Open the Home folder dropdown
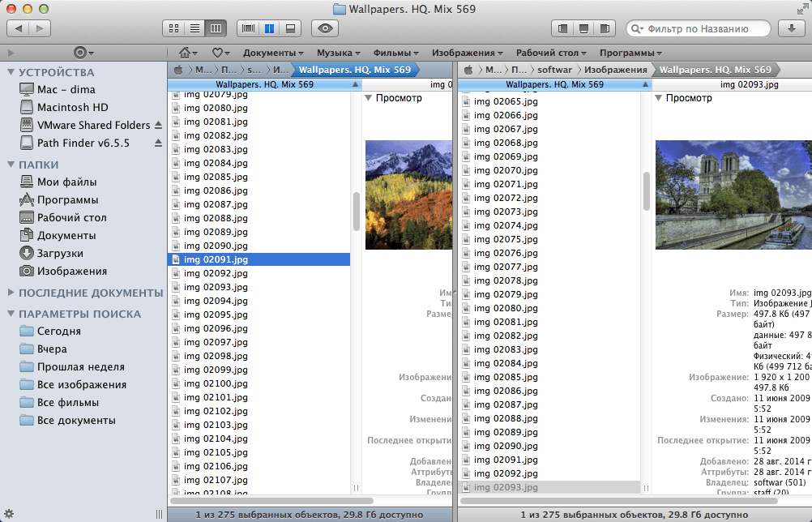The height and width of the screenshot is (522, 812). click(188, 53)
